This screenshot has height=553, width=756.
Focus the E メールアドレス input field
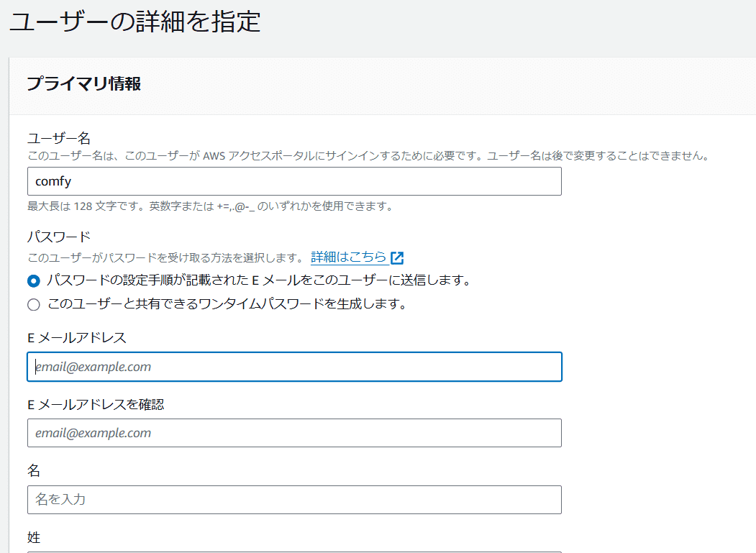point(294,367)
